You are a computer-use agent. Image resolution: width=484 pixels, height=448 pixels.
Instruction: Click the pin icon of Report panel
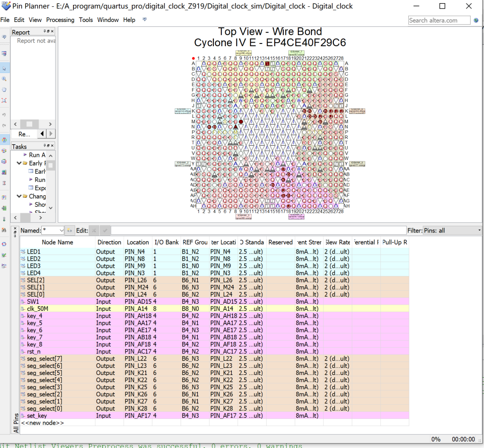point(45,32)
